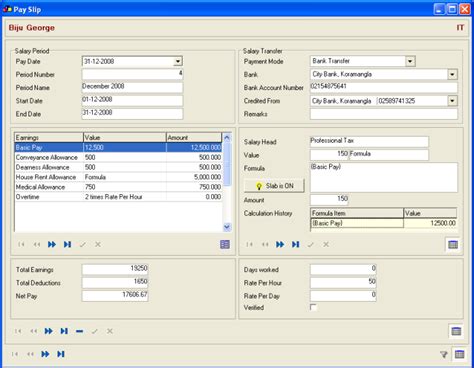Click the (Basic Pay) calculation history row
This screenshot has height=368, width=474.
pos(384,223)
